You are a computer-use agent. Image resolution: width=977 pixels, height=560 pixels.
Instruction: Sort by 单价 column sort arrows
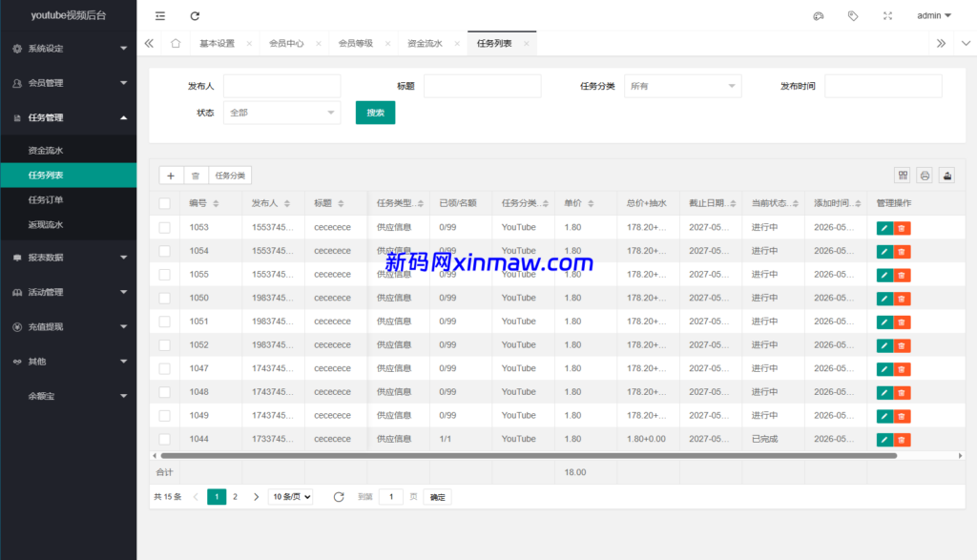pyautogui.click(x=591, y=204)
